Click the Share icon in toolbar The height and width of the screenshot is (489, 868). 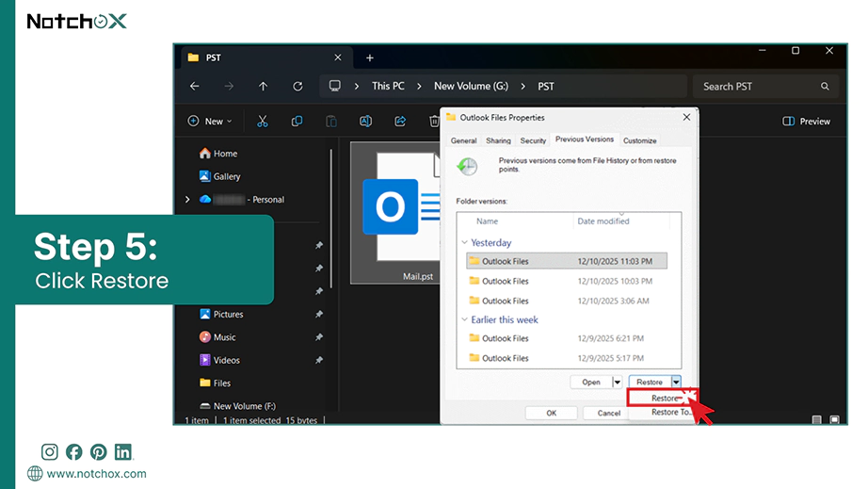(400, 122)
